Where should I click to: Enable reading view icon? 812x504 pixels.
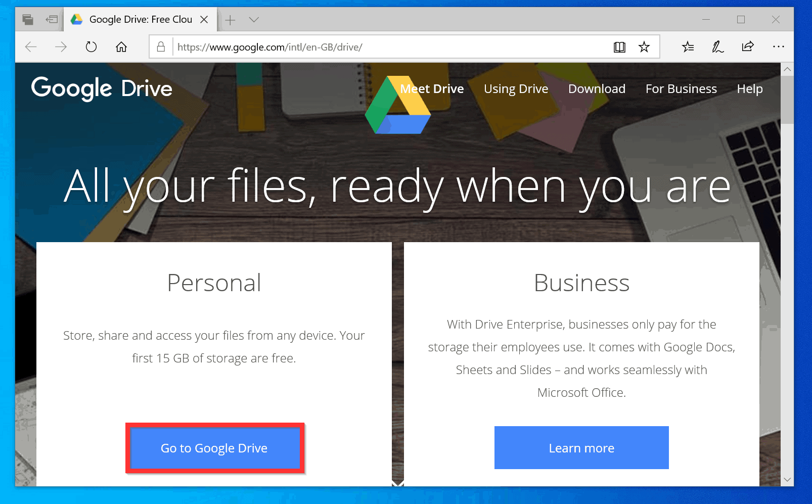pos(619,47)
